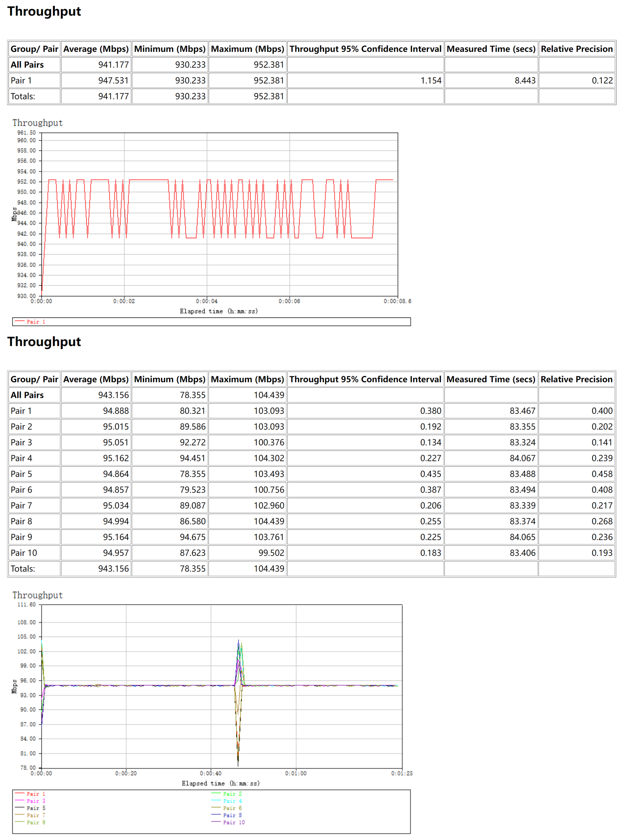Click the Pair 1 legend in first chart

35,322
